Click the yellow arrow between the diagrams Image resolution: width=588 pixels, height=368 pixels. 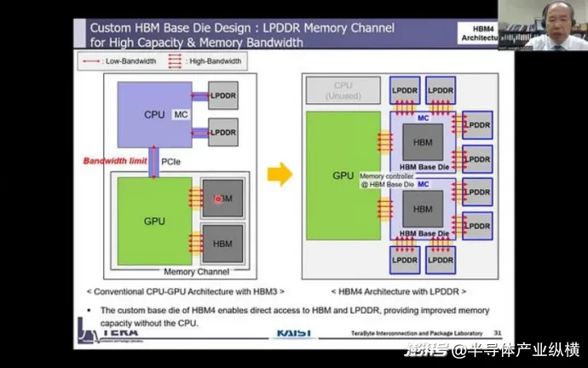[280, 175]
